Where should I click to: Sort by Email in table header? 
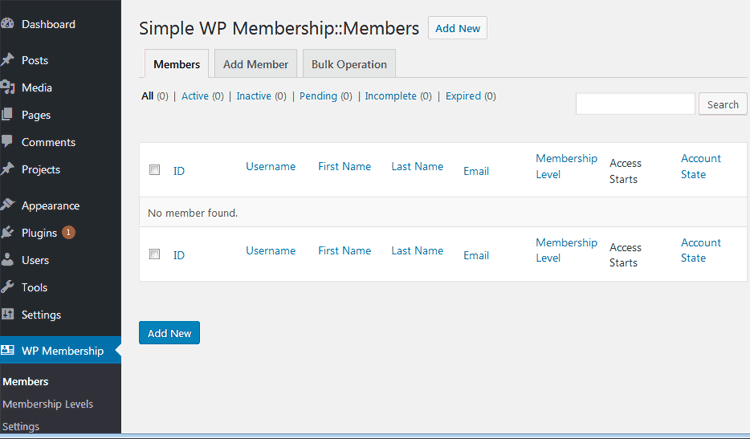(476, 171)
